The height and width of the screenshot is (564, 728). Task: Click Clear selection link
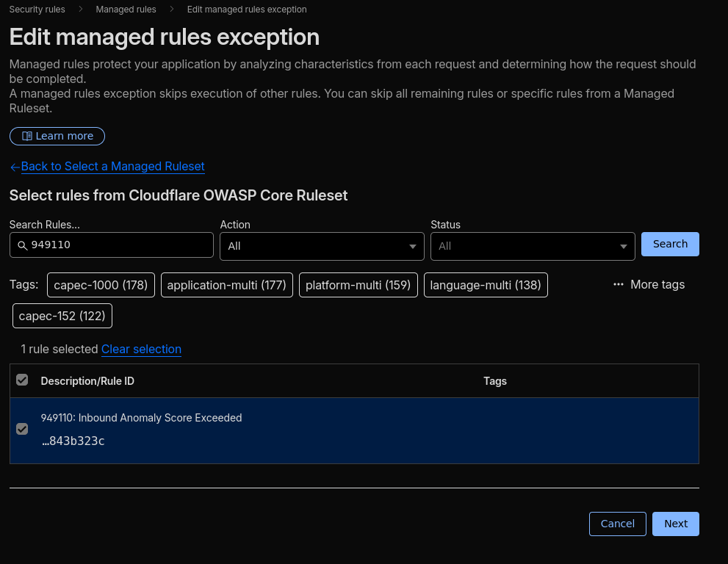[141, 349]
